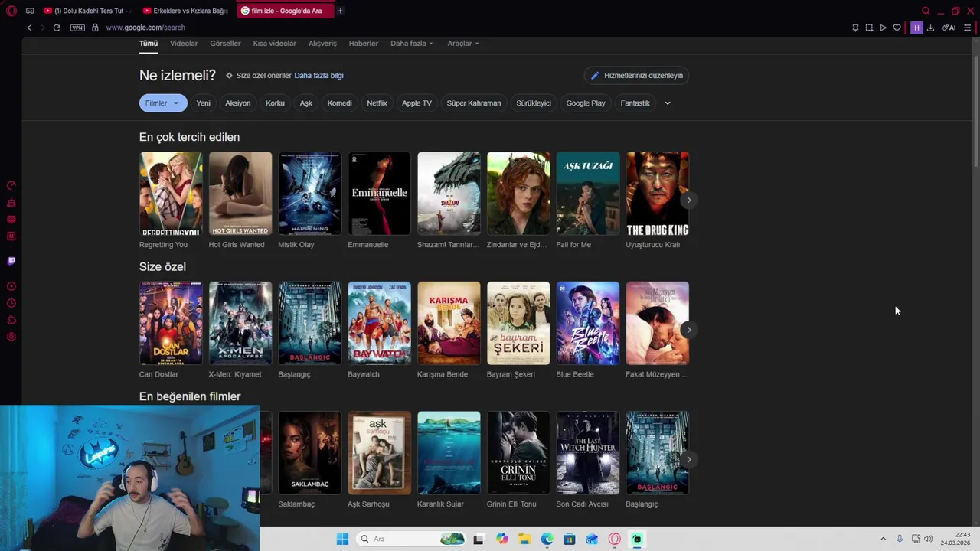Open the downloads icon in toolbar

tap(930, 28)
